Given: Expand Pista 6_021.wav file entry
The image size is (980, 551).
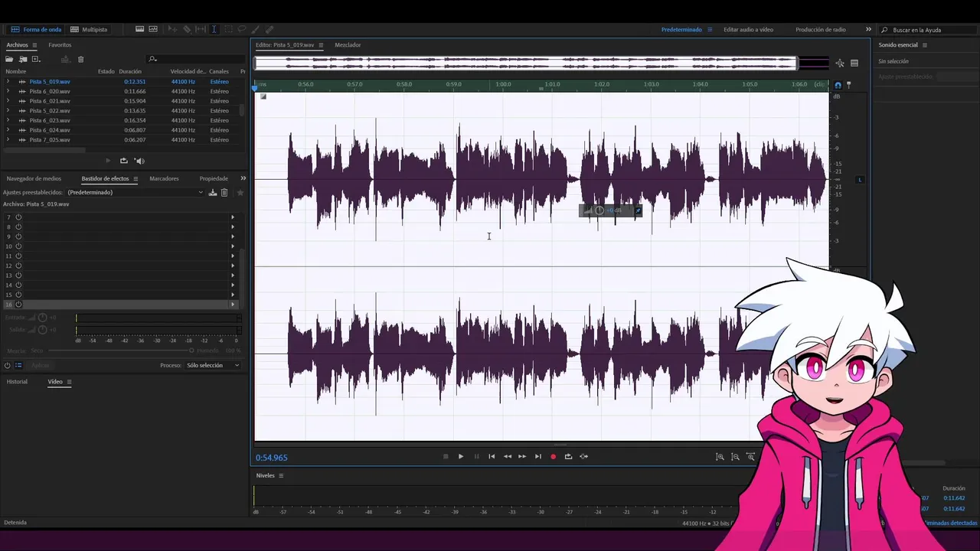Looking at the screenshot, I should [8, 101].
